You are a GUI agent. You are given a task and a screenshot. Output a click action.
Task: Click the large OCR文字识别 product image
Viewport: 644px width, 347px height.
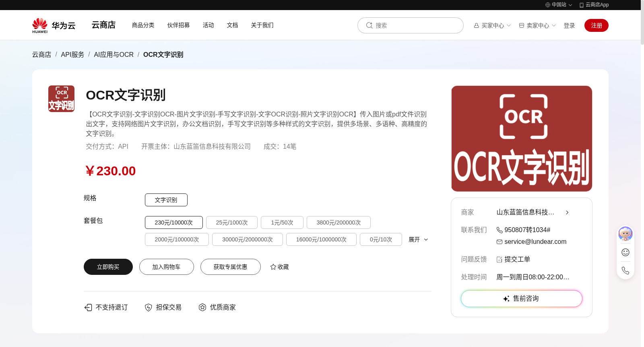(522, 139)
